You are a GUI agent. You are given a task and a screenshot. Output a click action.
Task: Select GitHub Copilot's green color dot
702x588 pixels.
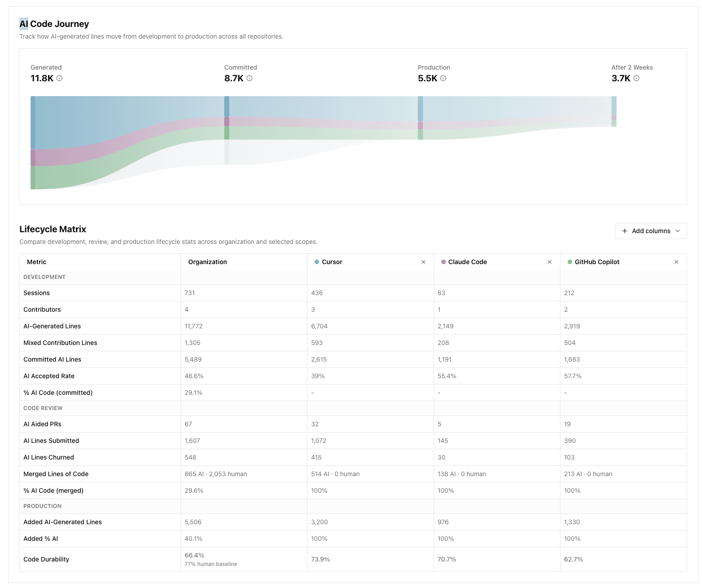570,261
